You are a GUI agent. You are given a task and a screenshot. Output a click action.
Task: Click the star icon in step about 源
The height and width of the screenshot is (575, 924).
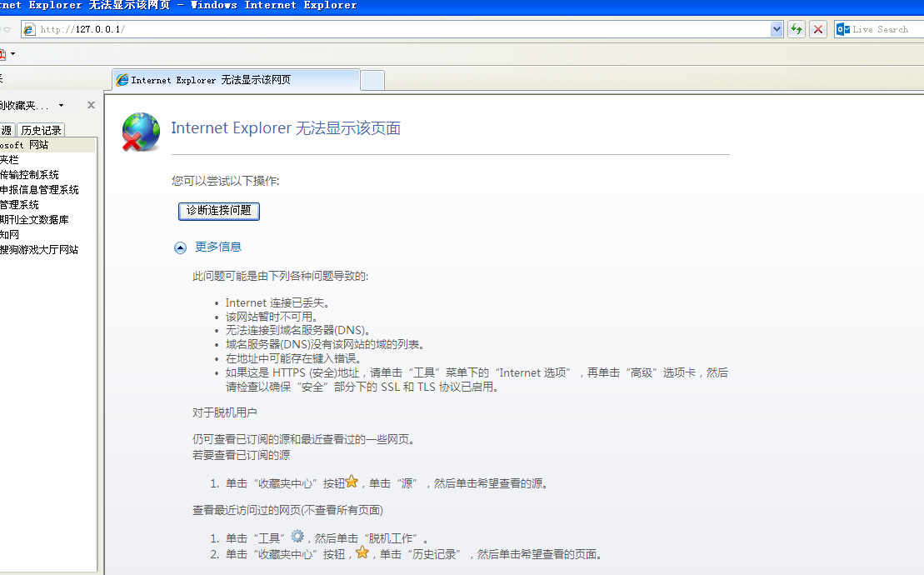click(352, 482)
